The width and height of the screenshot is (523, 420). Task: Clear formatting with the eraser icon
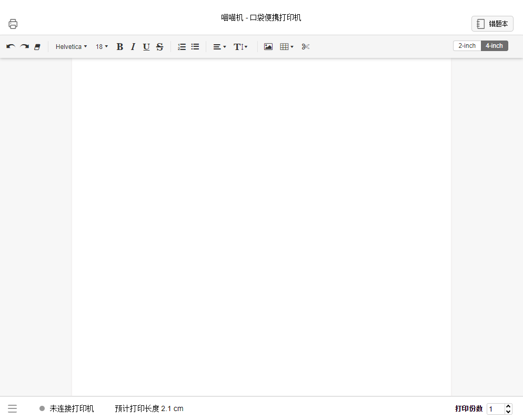[37, 47]
